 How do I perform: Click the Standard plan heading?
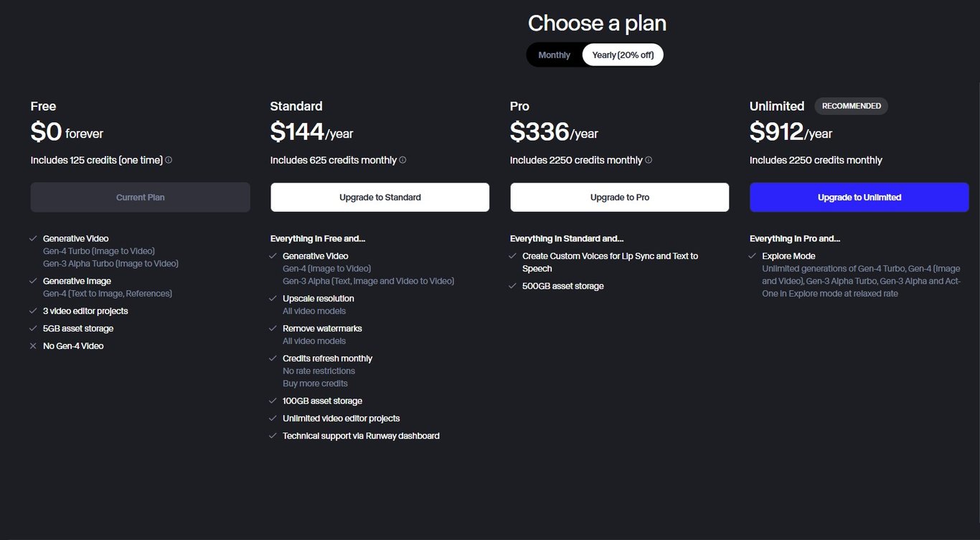coord(296,106)
